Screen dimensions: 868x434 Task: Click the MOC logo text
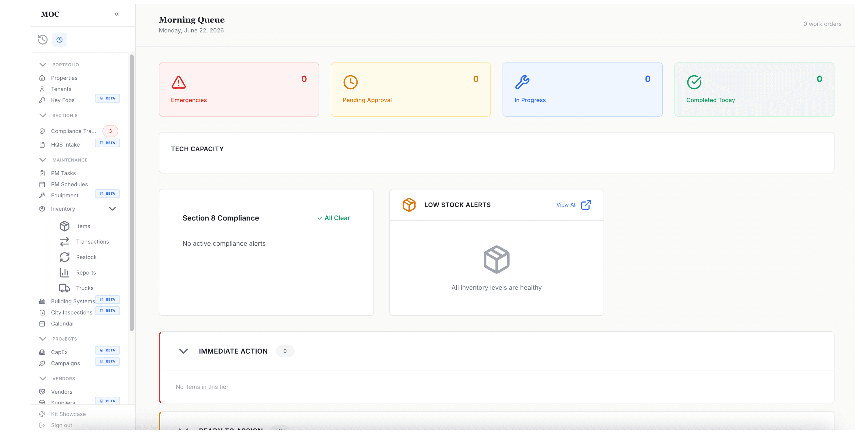(50, 14)
